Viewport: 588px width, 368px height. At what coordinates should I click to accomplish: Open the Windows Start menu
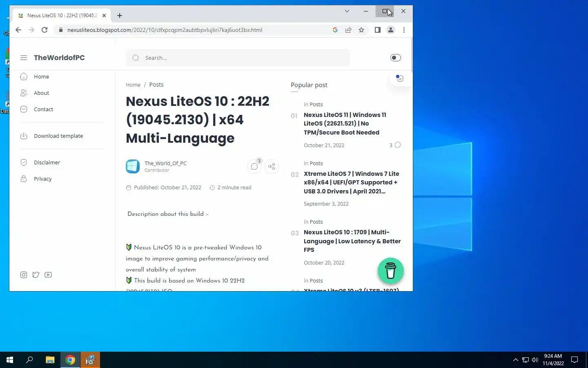[10, 360]
